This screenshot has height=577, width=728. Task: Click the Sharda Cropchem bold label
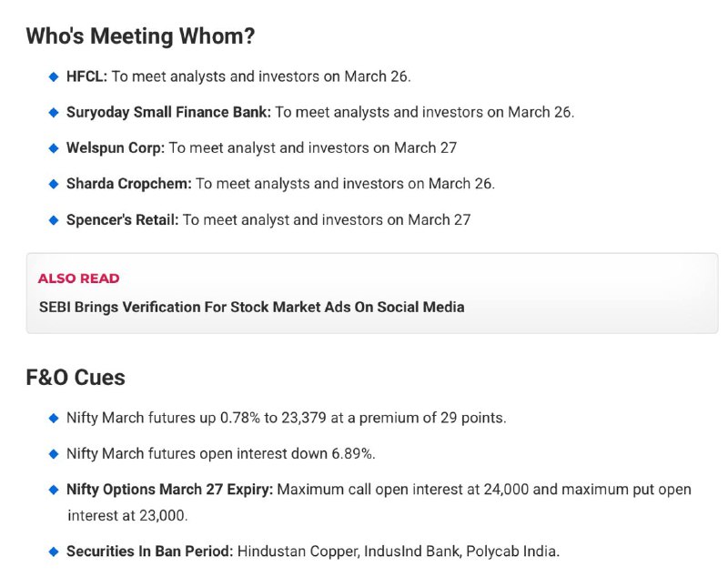point(129,184)
